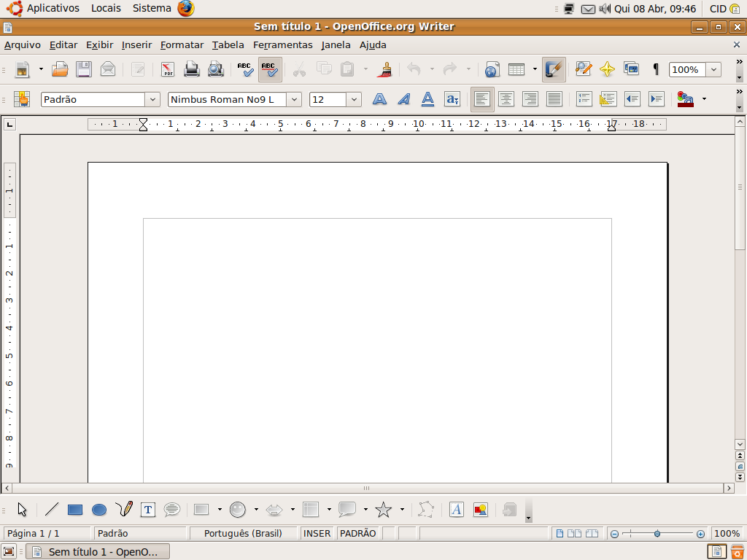
Task: Toggle nonprinting characters display
Action: click(x=656, y=69)
